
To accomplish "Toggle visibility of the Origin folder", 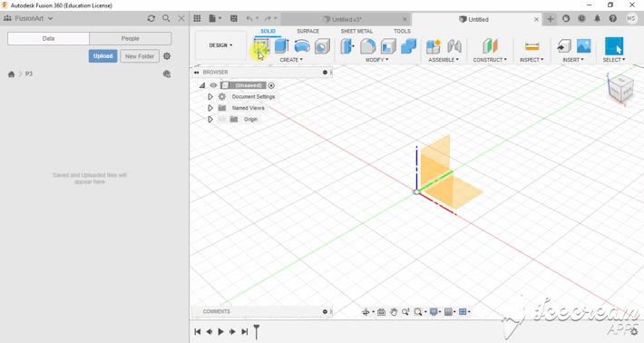I will pyautogui.click(x=222, y=119).
